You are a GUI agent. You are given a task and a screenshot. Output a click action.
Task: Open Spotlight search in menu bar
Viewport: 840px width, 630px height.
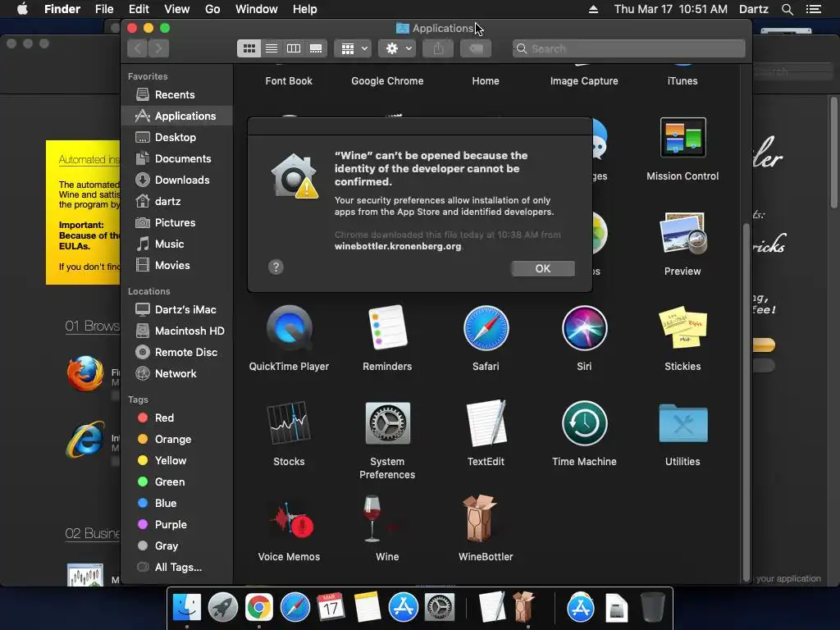[787, 9]
